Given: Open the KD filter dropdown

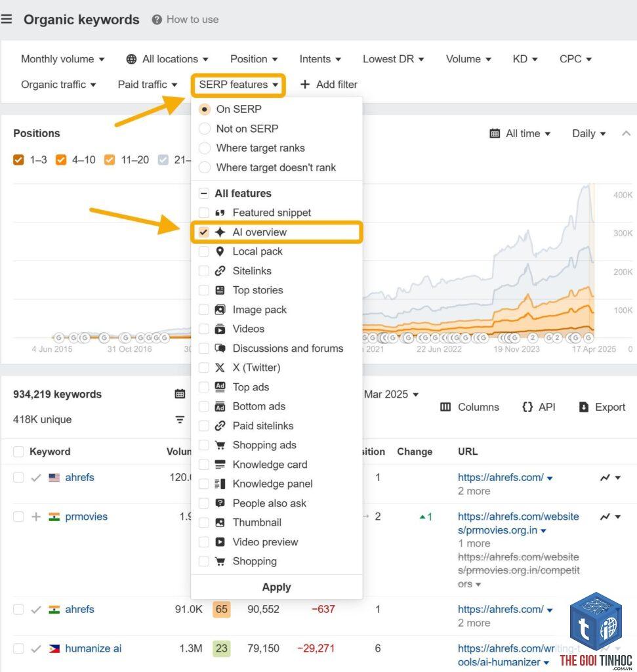Looking at the screenshot, I should click(x=525, y=59).
